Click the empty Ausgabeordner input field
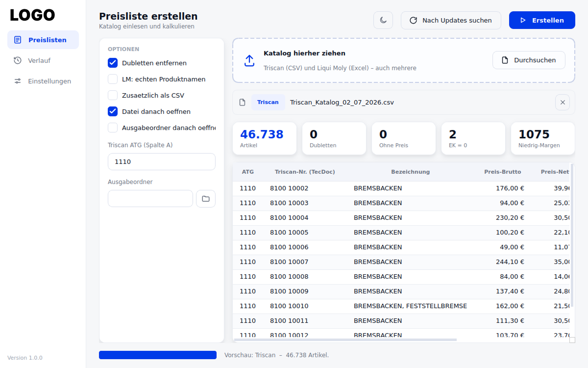The width and height of the screenshot is (588, 368). pos(150,199)
